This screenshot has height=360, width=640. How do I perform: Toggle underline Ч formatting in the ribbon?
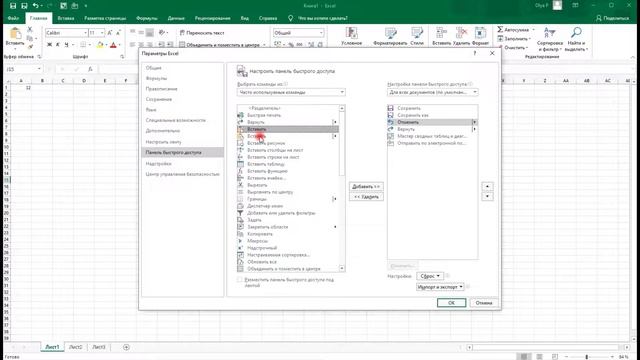click(66, 44)
